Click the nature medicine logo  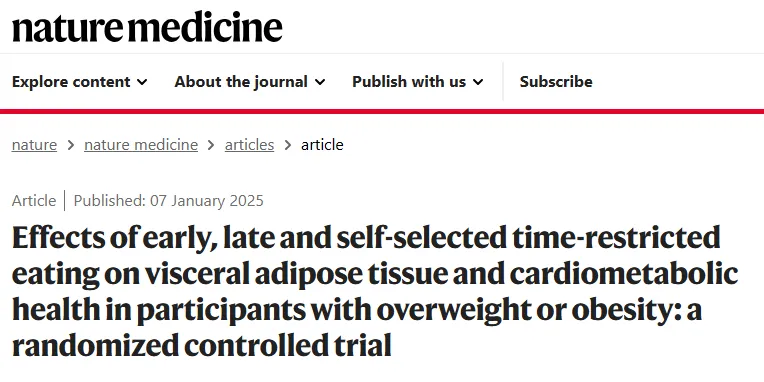pos(147,27)
